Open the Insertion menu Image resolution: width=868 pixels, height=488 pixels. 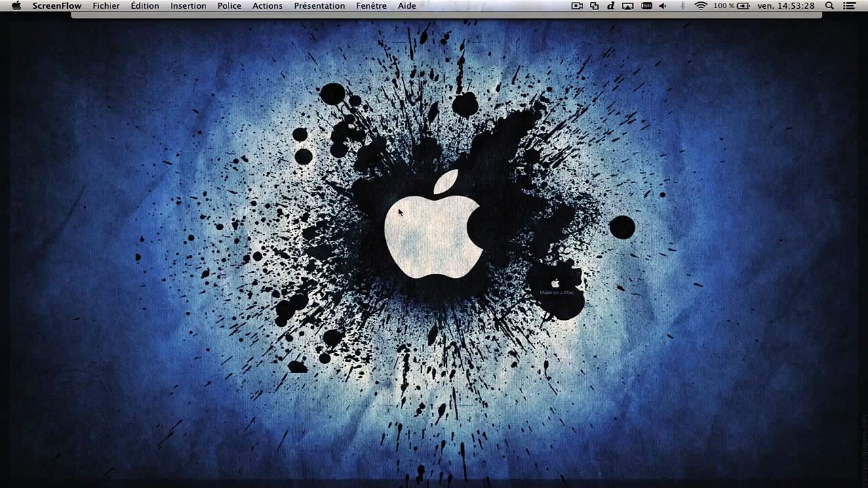pyautogui.click(x=189, y=5)
